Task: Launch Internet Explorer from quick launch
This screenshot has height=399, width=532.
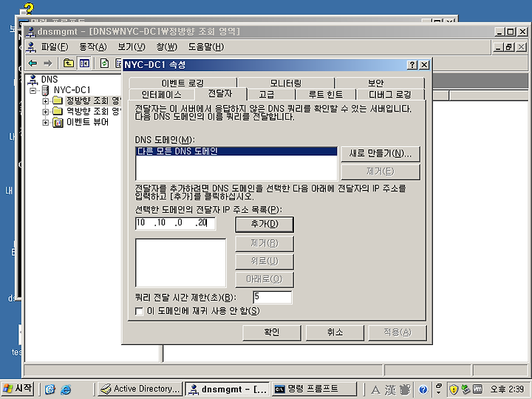Action: (x=66, y=389)
